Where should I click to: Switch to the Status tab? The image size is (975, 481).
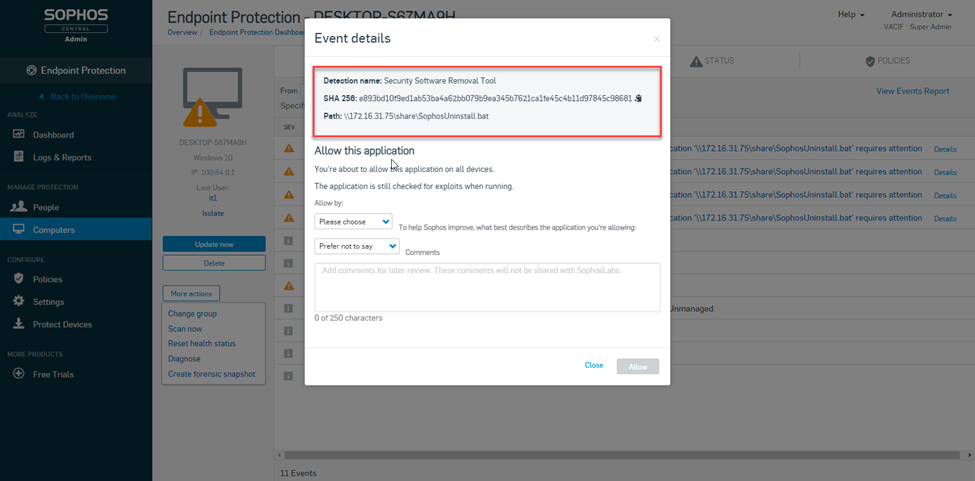point(712,61)
